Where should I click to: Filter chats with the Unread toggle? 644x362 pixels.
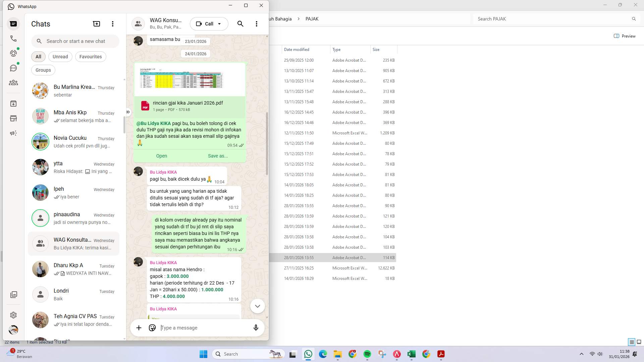tap(60, 56)
